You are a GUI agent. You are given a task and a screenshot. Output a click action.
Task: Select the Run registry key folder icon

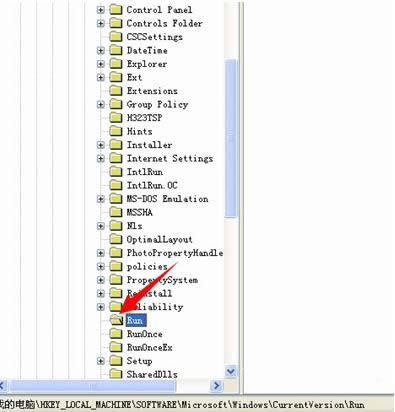coord(117,320)
